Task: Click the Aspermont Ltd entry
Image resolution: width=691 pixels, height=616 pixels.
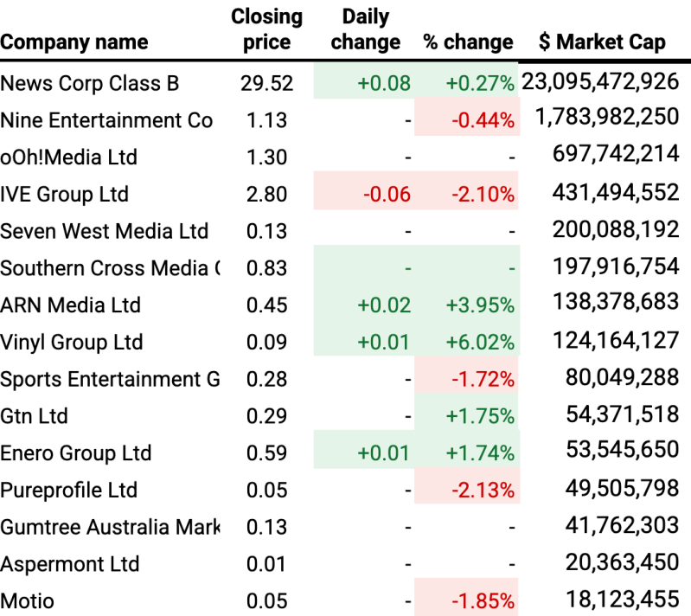Action: 69,564
